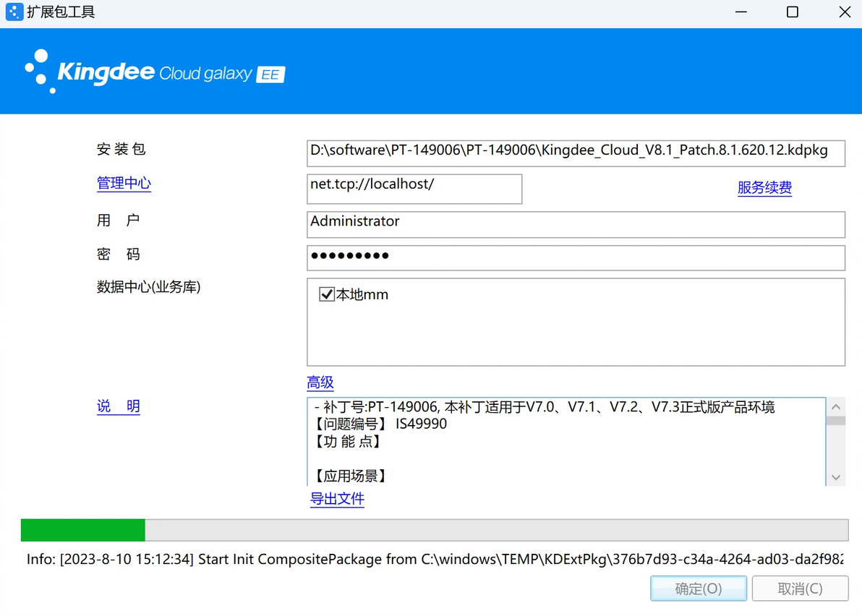Minimize the 扩展包工具 window
The image size is (862, 616).
[741, 12]
